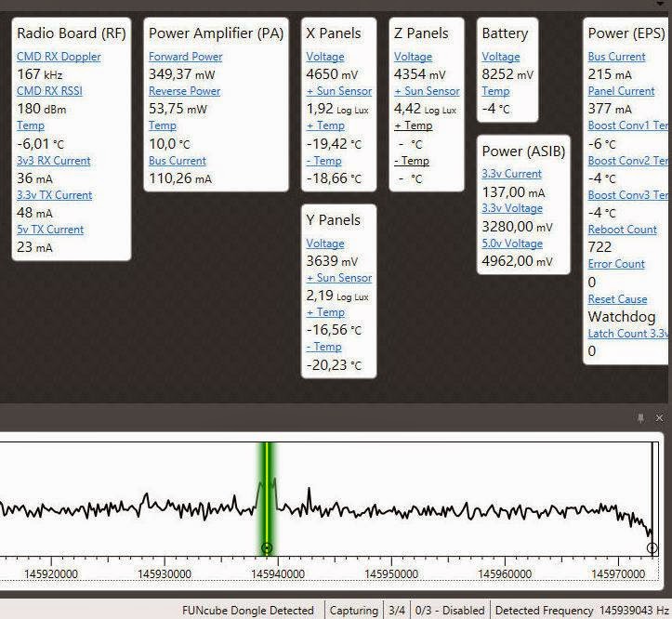Open the 3.3v TX Current link
Image resolution: width=672 pixels, height=619 pixels.
(x=55, y=195)
